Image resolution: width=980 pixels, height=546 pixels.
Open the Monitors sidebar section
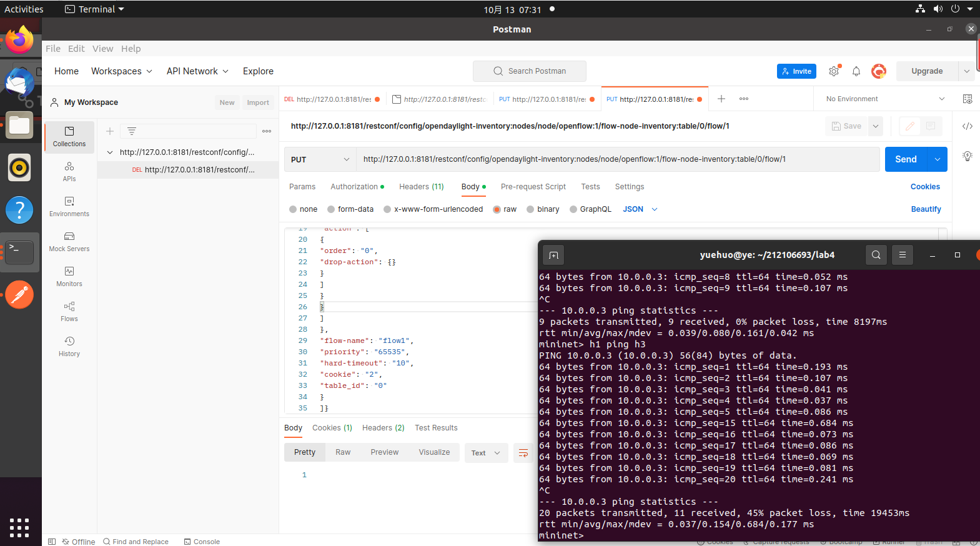point(69,277)
